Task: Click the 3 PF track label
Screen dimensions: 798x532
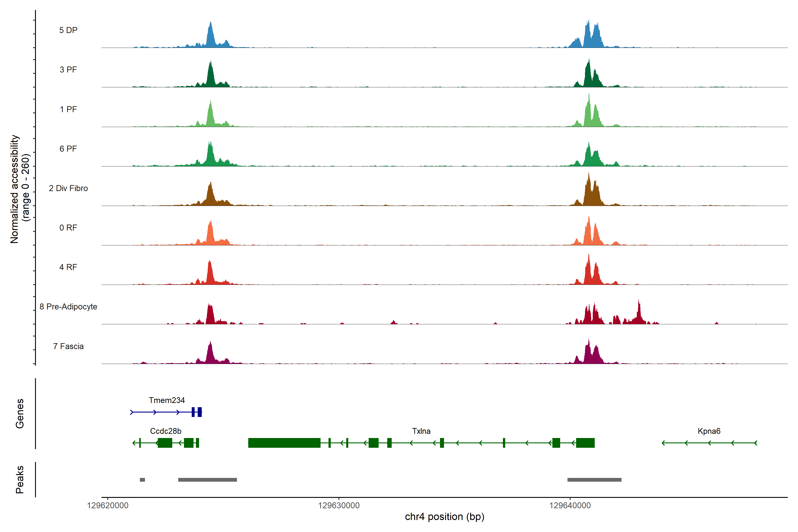Action: coord(68,70)
